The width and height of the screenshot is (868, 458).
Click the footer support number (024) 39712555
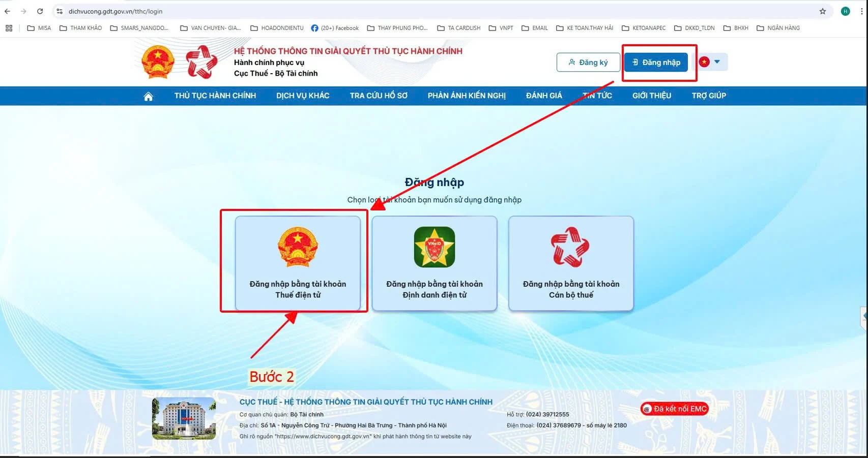(547, 414)
